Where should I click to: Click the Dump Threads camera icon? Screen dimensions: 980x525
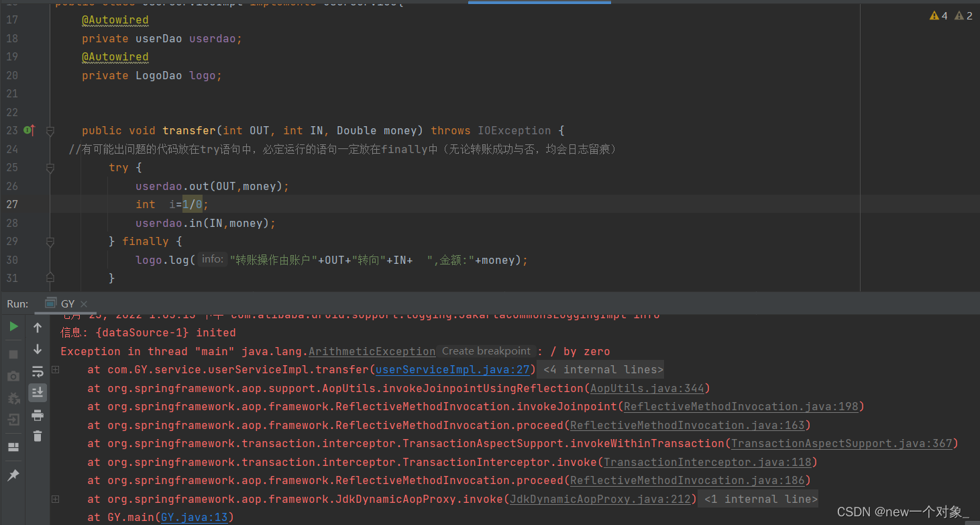[x=13, y=377]
